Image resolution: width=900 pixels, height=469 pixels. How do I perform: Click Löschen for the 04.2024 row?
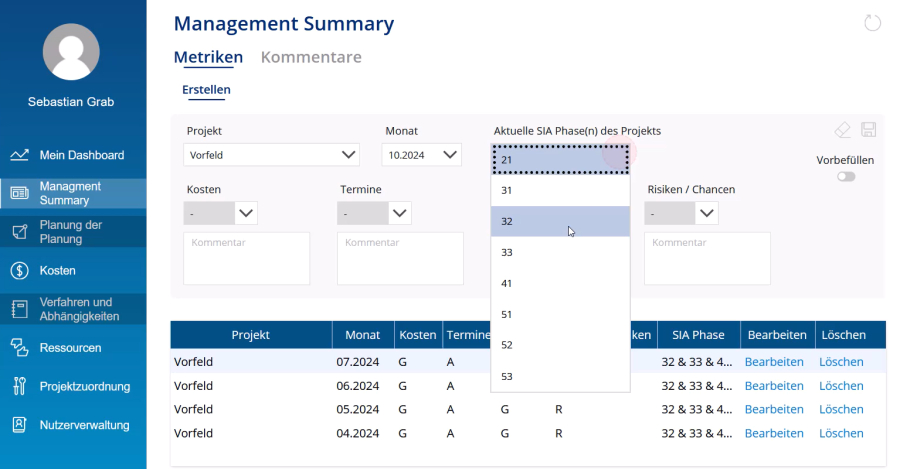(841, 433)
